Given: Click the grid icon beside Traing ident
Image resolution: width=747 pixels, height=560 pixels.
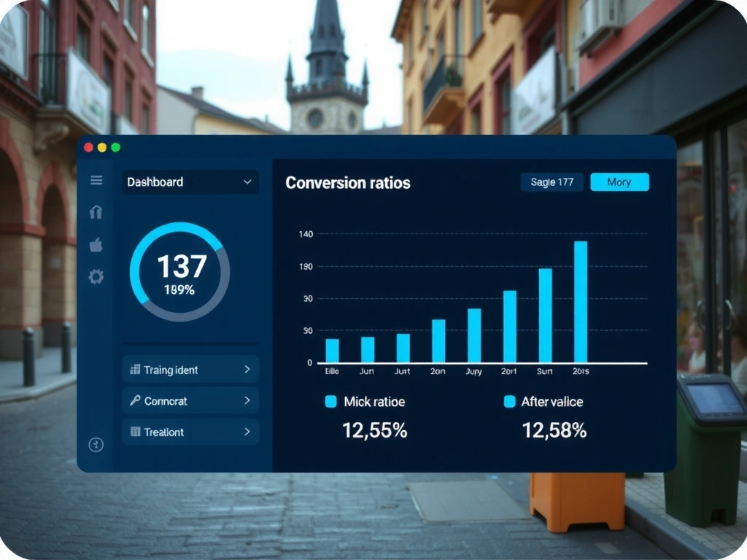Looking at the screenshot, I should [135, 370].
